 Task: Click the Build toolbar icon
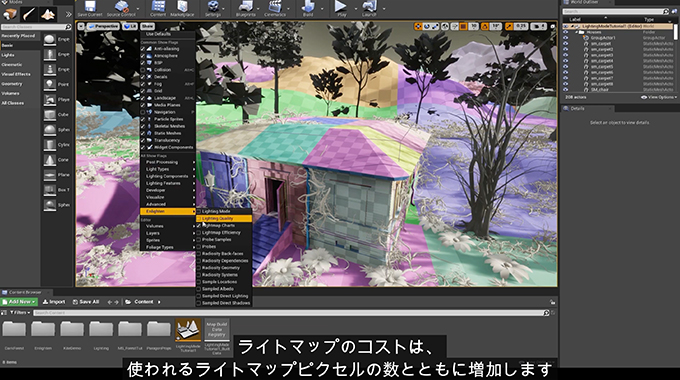[308, 8]
